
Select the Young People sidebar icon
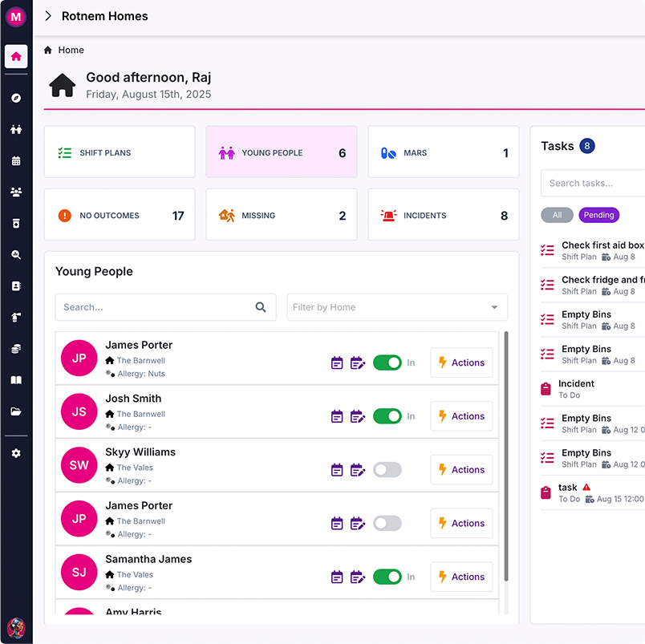pyautogui.click(x=16, y=129)
